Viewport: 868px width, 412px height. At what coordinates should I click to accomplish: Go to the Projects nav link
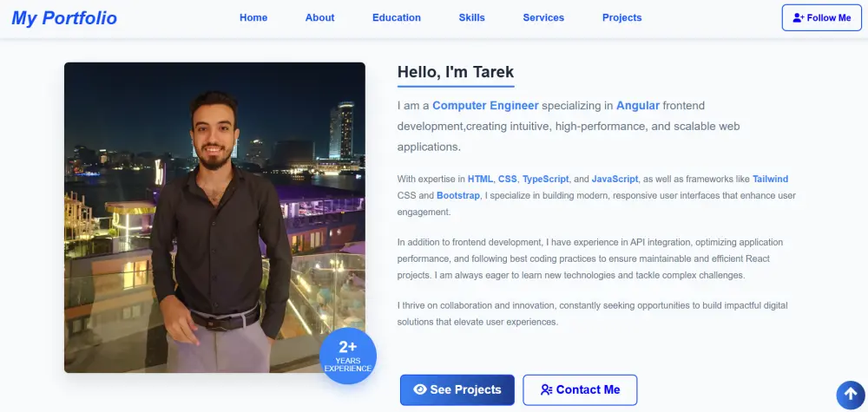(x=622, y=17)
